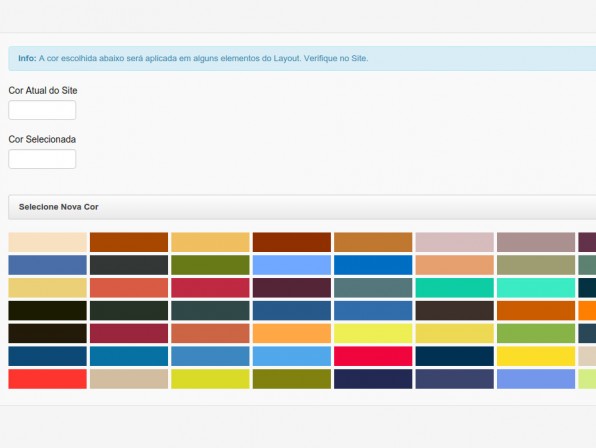Viewport: 596px width, 448px height.
Task: Choose the olive green swatch in second row
Action: [x=210, y=265]
